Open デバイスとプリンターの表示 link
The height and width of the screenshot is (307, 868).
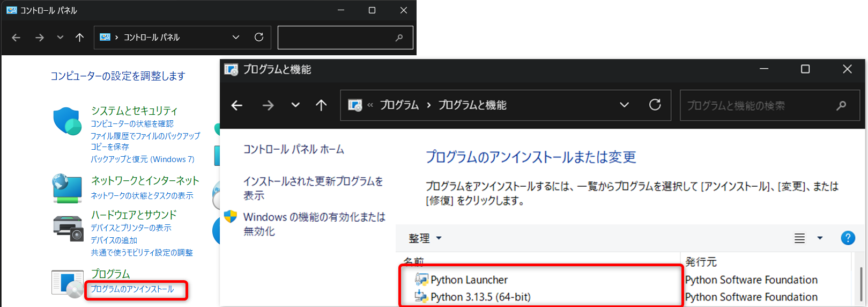point(131,228)
